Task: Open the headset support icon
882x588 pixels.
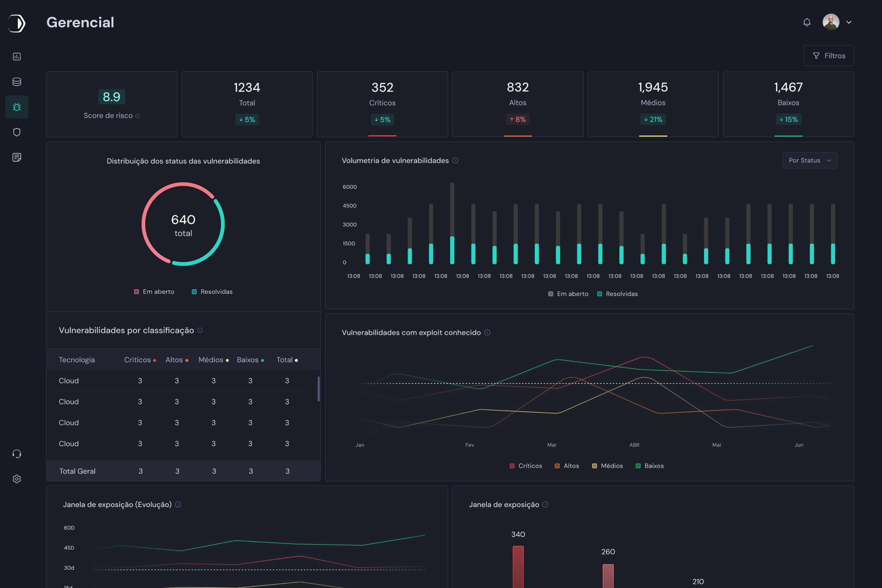Action: [17, 454]
